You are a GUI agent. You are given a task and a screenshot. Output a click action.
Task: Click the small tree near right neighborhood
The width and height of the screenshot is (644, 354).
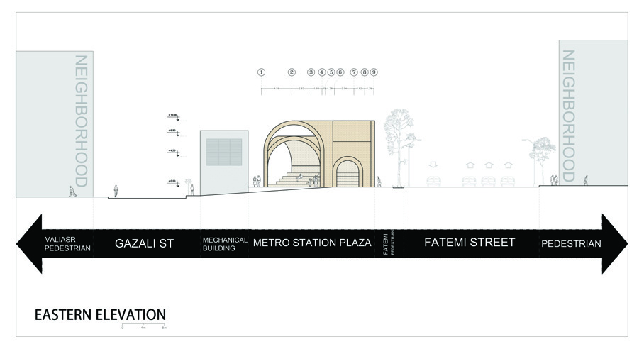tap(542, 160)
